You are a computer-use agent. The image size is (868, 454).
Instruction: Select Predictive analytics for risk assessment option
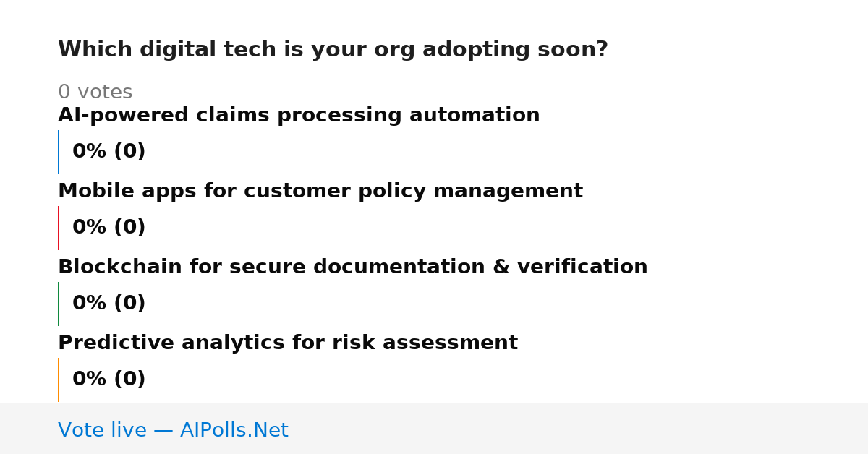pyautogui.click(x=288, y=343)
